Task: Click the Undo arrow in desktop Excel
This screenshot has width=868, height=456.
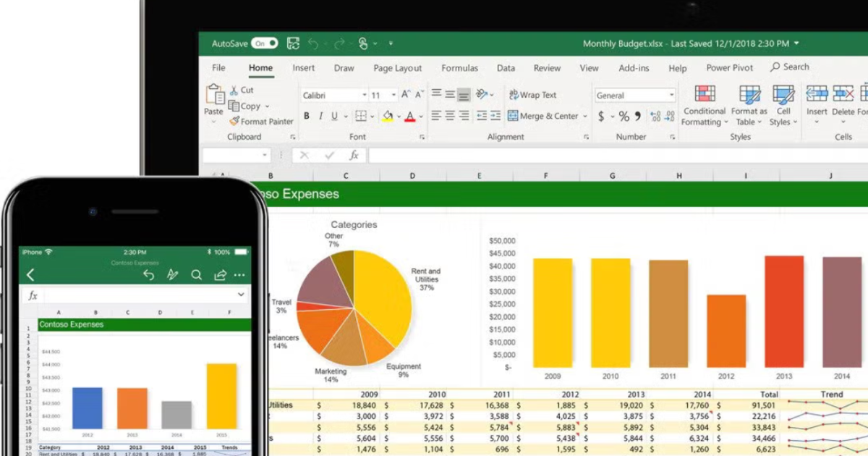Action: tap(313, 43)
